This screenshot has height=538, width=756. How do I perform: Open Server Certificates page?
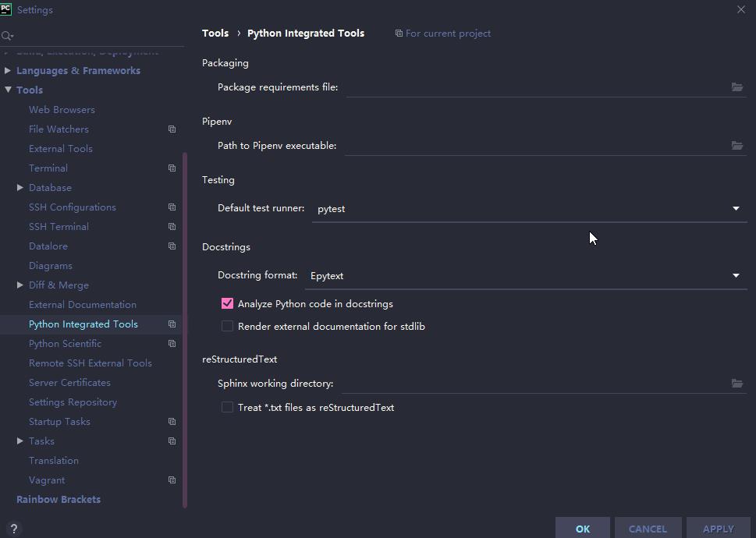69,383
